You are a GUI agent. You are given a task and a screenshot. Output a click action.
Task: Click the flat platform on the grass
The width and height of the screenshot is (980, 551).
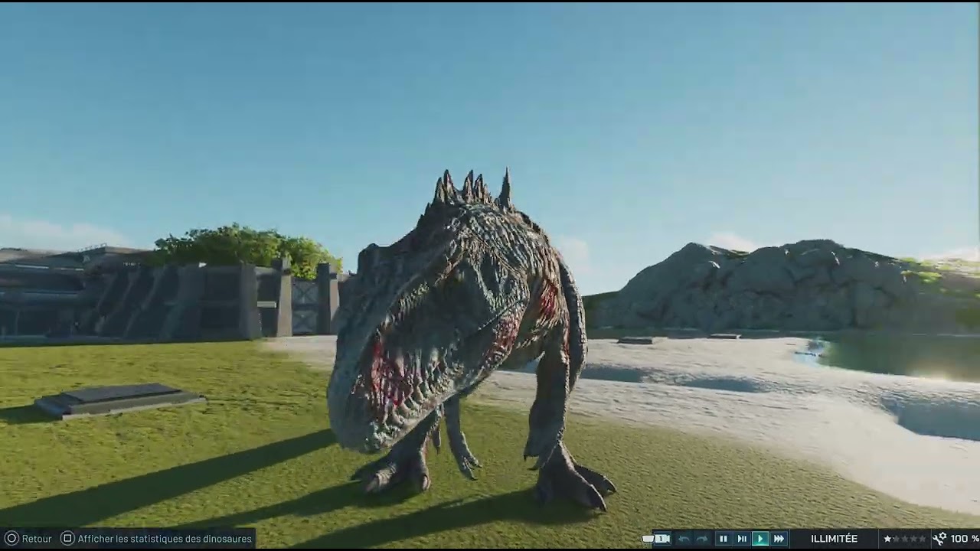click(x=119, y=400)
